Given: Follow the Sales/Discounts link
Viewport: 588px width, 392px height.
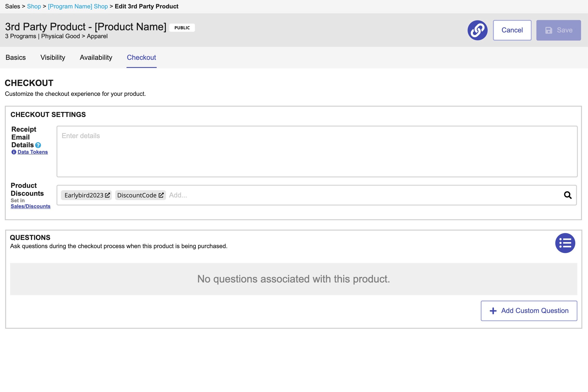Looking at the screenshot, I should [x=30, y=206].
